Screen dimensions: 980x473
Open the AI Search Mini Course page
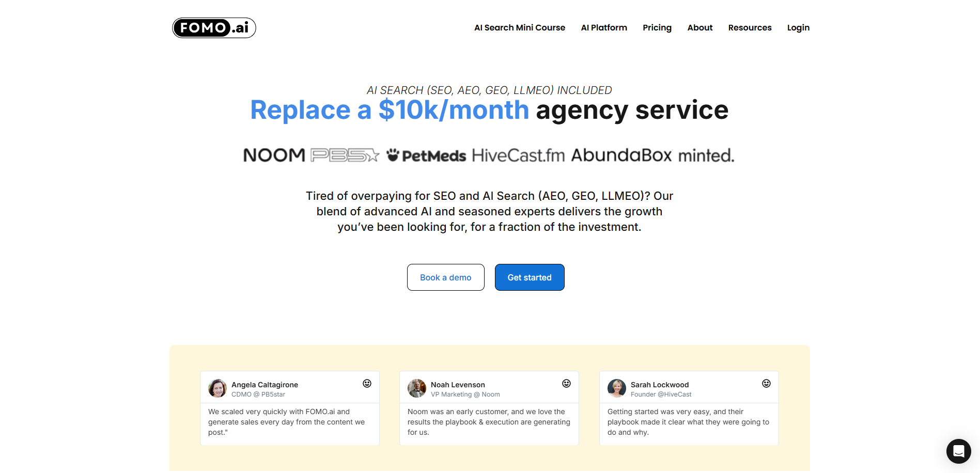coord(519,27)
